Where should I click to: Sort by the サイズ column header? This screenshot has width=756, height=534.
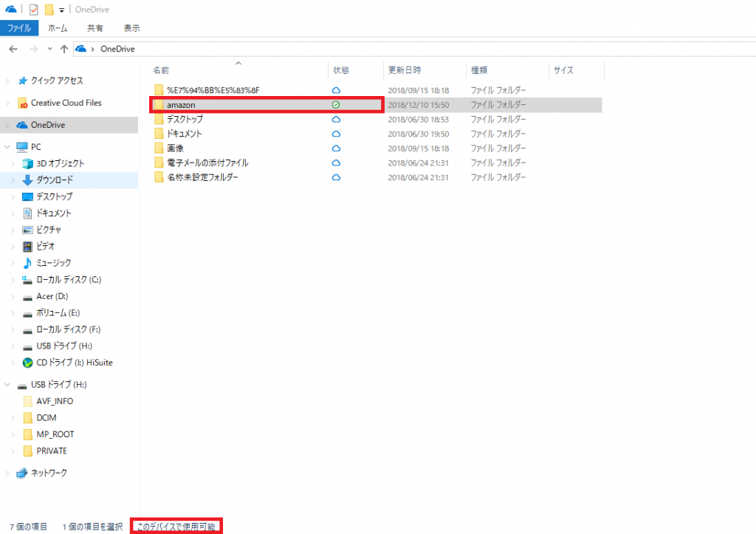click(563, 70)
